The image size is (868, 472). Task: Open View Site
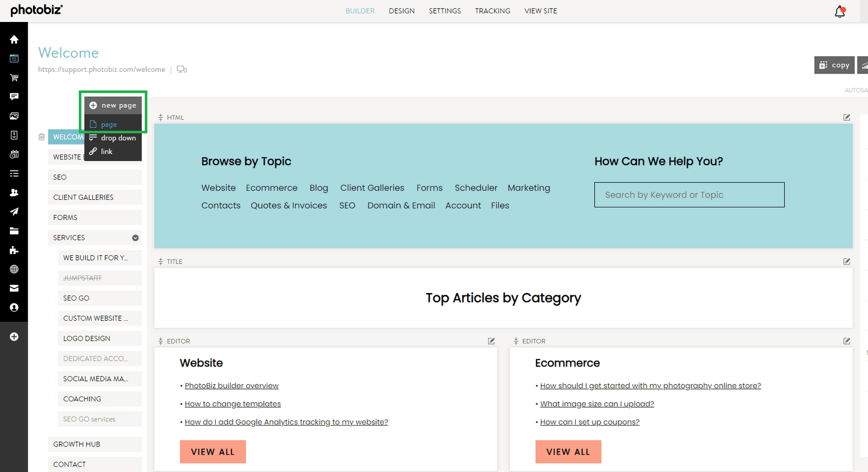click(x=540, y=11)
